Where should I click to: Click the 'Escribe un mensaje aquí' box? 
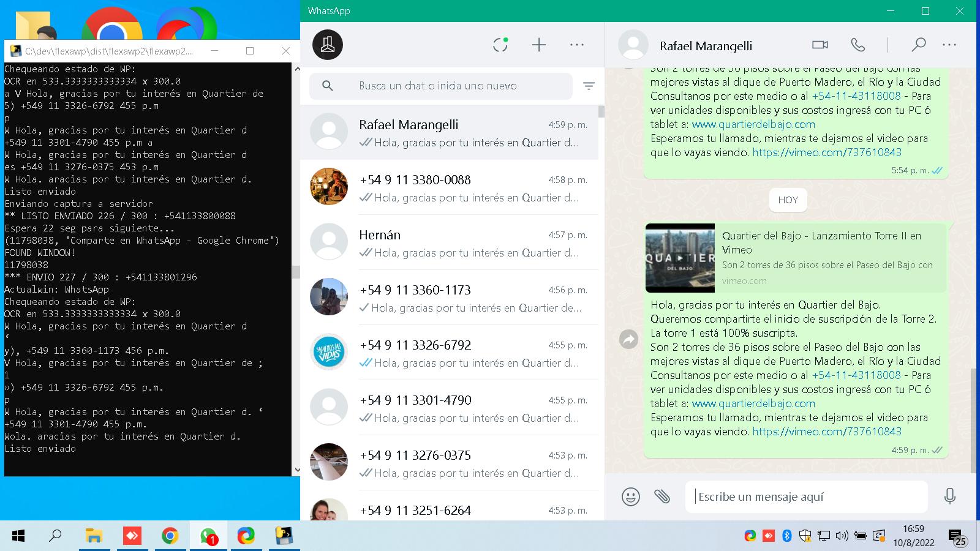pos(807,497)
